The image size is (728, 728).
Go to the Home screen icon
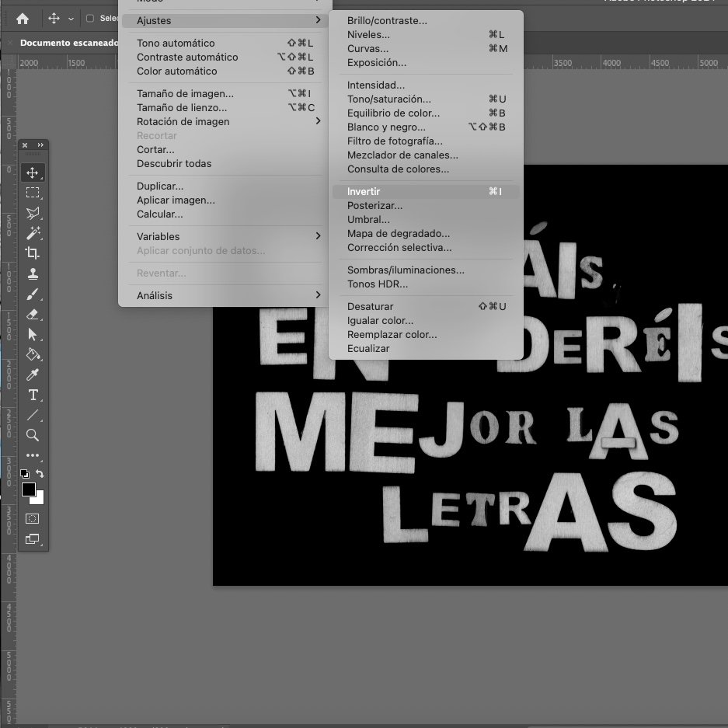point(23,19)
